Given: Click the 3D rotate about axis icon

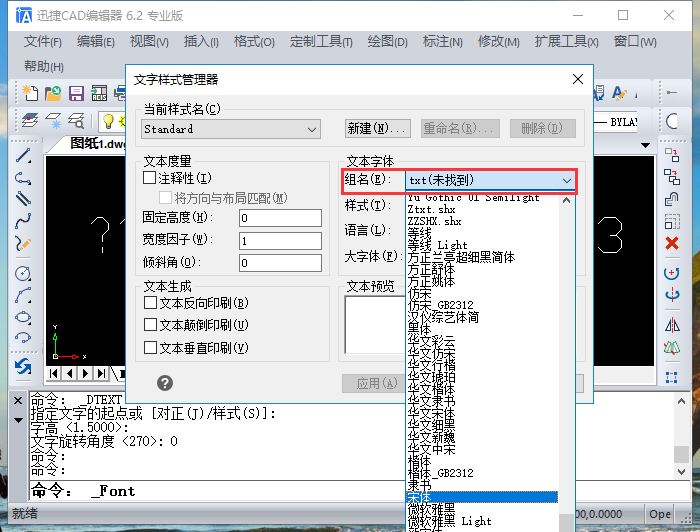Looking at the screenshot, I should [x=672, y=294].
